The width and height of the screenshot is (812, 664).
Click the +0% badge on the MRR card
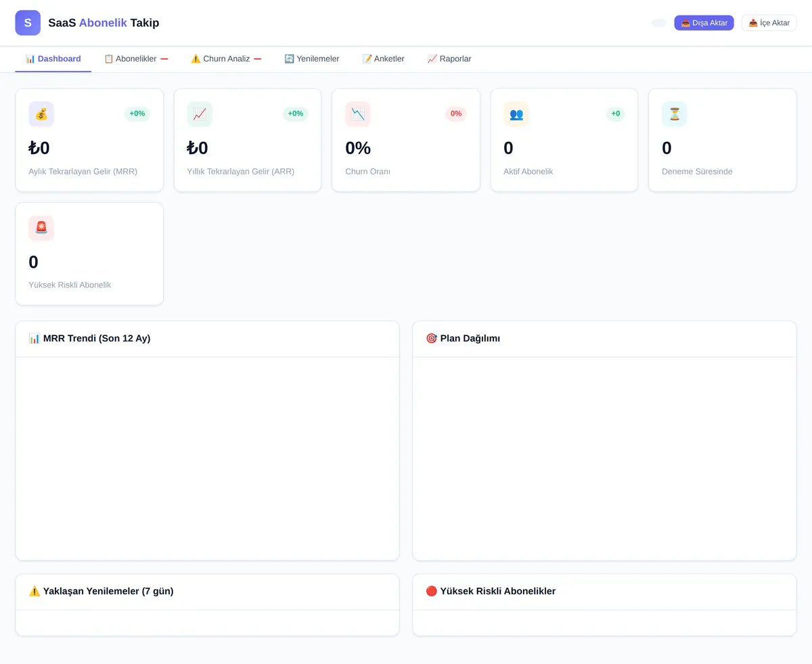point(137,114)
